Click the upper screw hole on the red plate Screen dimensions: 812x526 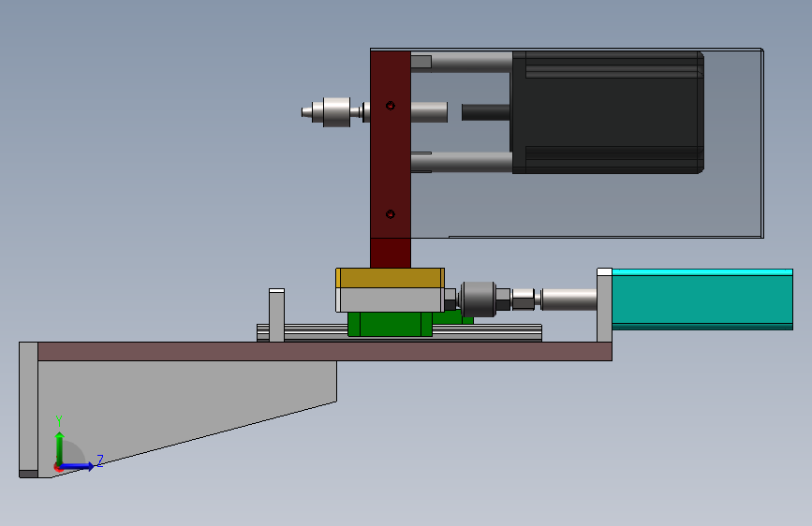click(x=391, y=106)
